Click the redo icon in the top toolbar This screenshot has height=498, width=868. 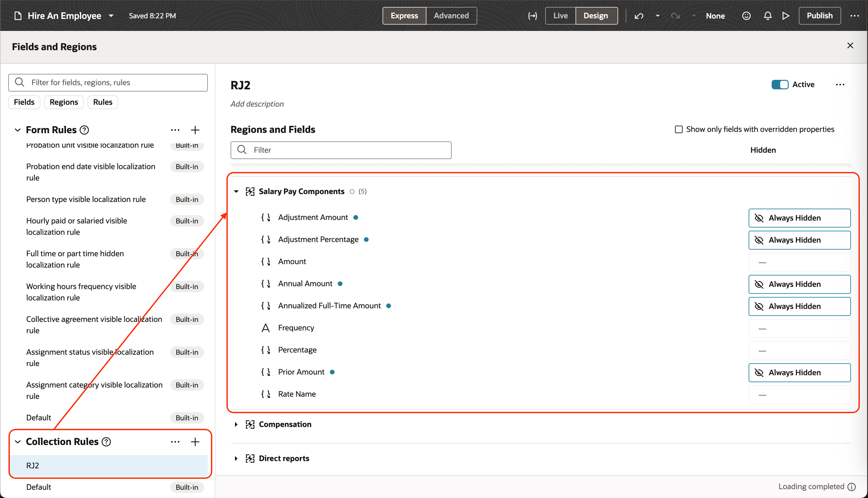(675, 16)
